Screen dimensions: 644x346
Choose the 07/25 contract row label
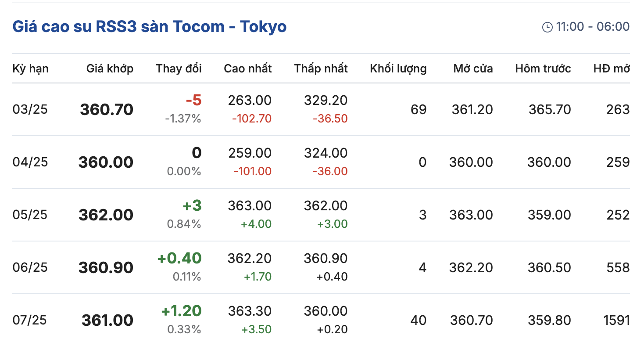coord(29,320)
